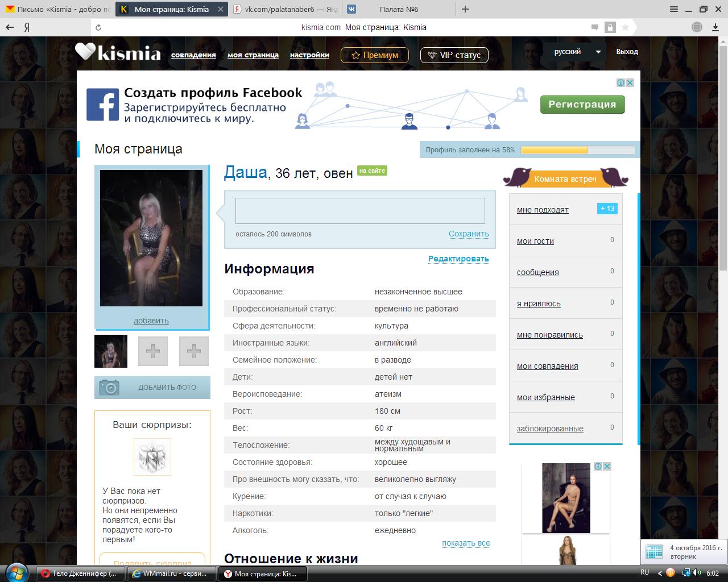Show hidden tray icons arrow
728x582 pixels.
click(660, 573)
